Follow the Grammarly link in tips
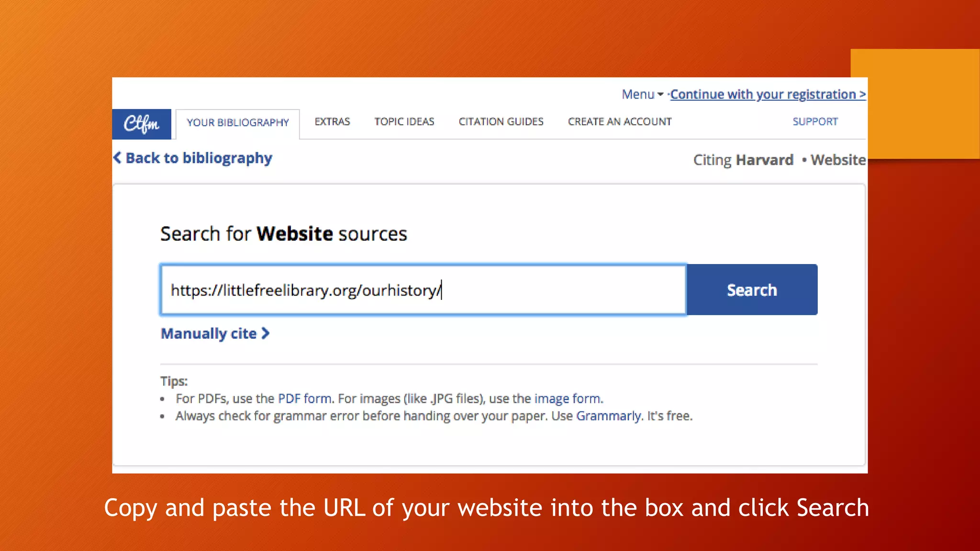 click(608, 416)
